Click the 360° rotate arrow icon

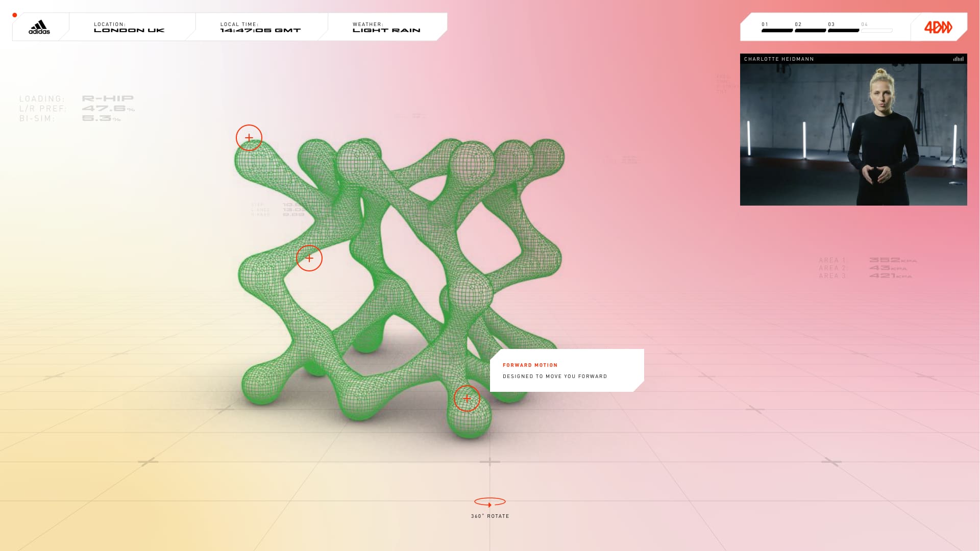[490, 503]
